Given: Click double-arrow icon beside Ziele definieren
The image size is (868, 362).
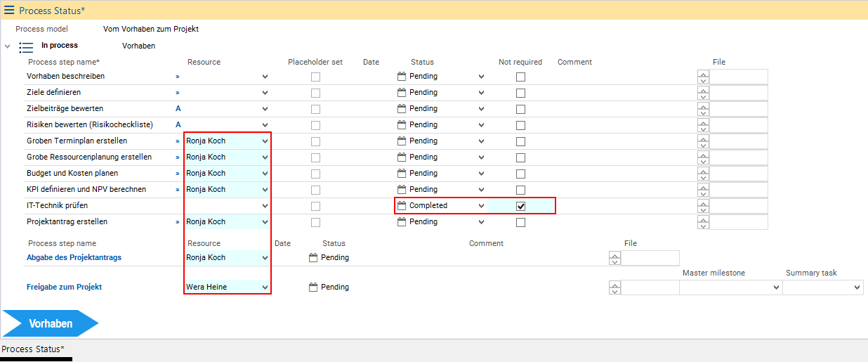Looking at the screenshot, I should (x=178, y=92).
